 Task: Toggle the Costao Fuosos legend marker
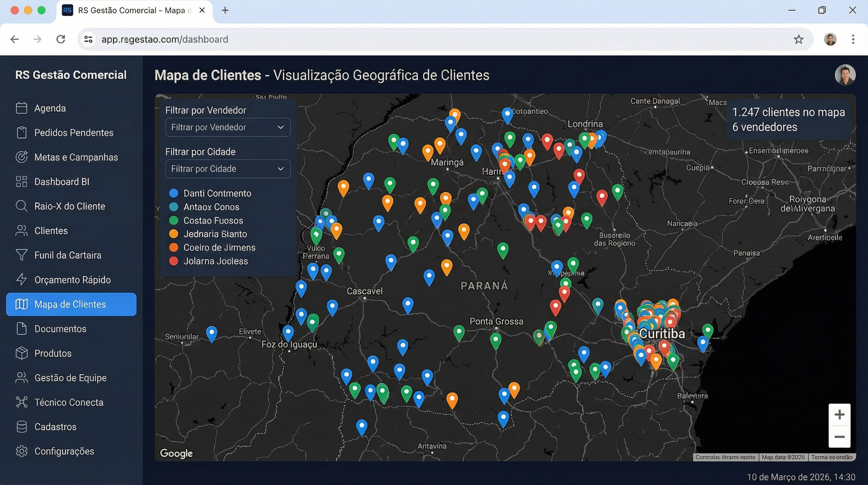(173, 220)
